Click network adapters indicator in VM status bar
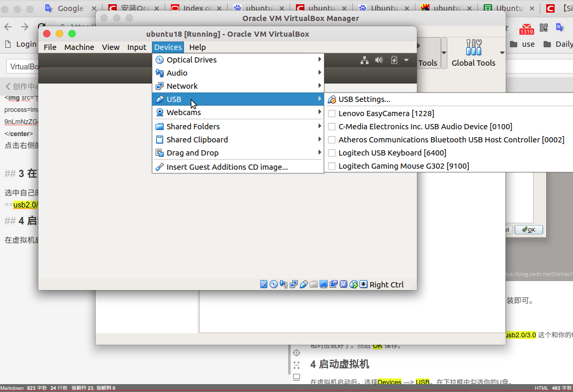The image size is (573, 392). (293, 284)
